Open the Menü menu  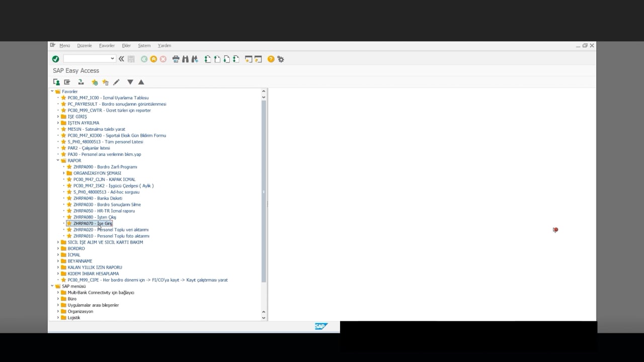[65, 45]
